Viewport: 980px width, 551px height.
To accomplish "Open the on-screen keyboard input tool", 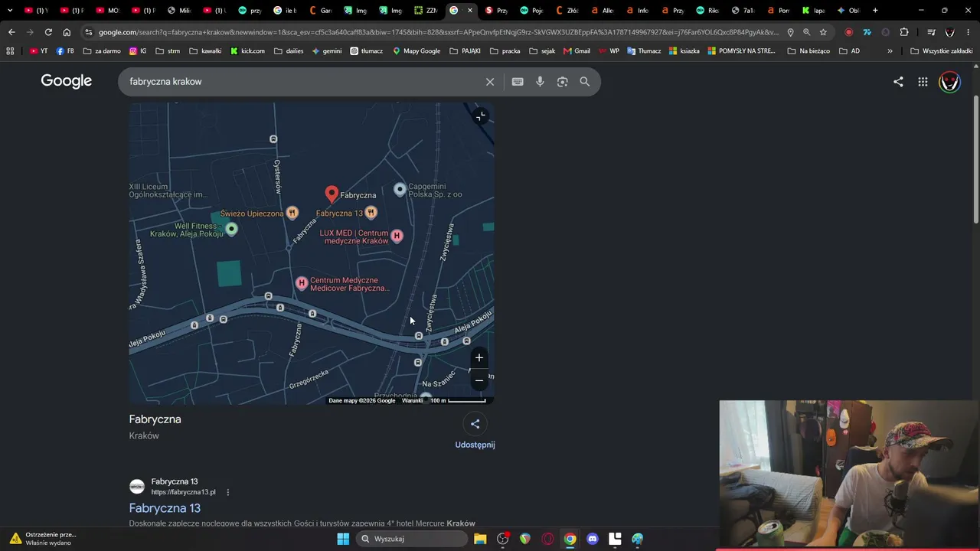I will (518, 82).
